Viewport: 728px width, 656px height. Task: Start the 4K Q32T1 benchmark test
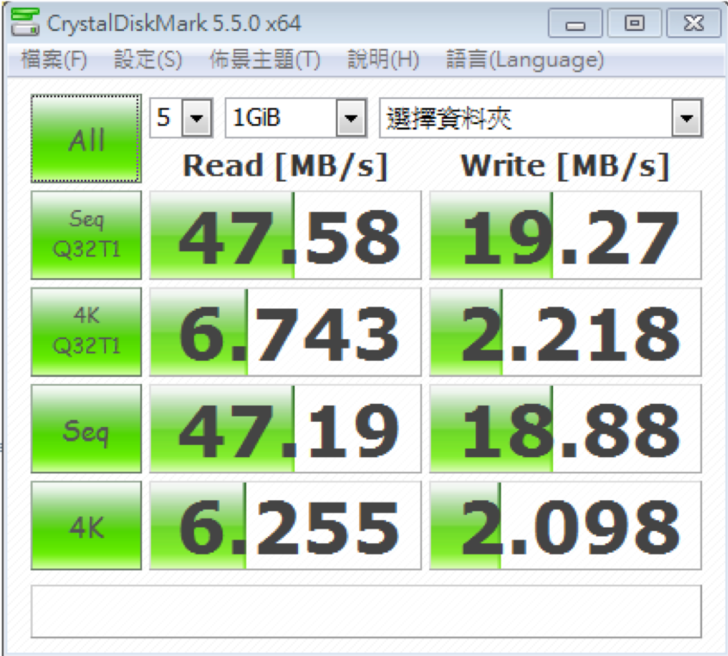pyautogui.click(x=86, y=332)
